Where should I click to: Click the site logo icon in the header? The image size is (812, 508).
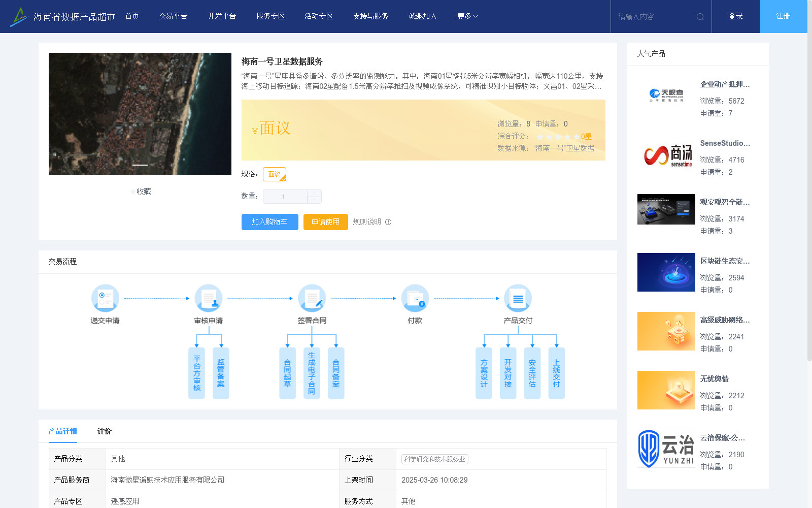[20, 16]
